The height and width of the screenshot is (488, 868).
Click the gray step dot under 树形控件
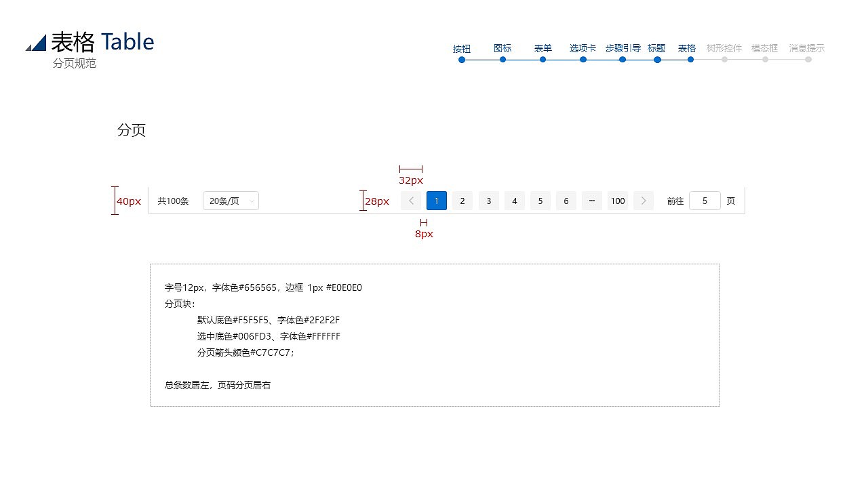[724, 60]
